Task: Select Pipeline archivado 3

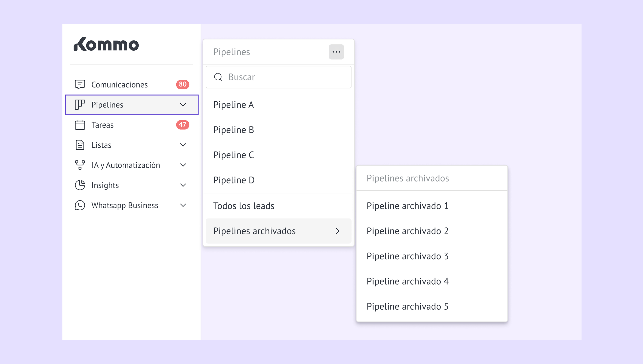Action: (x=407, y=256)
